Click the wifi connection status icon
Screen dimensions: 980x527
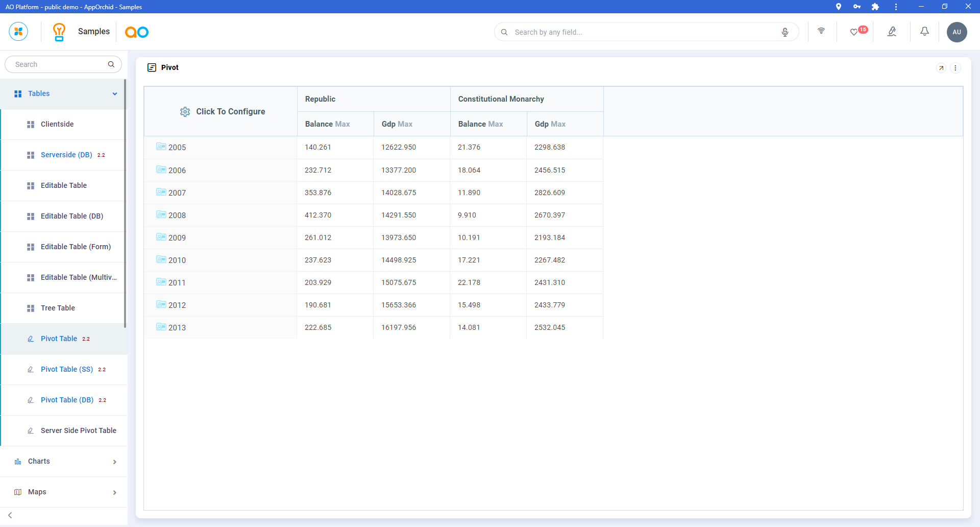click(x=821, y=31)
